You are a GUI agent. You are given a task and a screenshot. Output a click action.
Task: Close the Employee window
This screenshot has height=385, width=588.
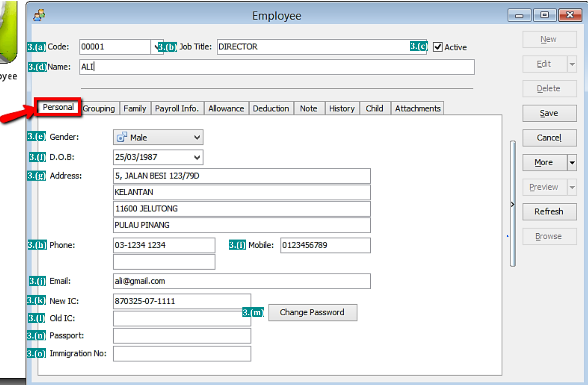tap(570, 15)
